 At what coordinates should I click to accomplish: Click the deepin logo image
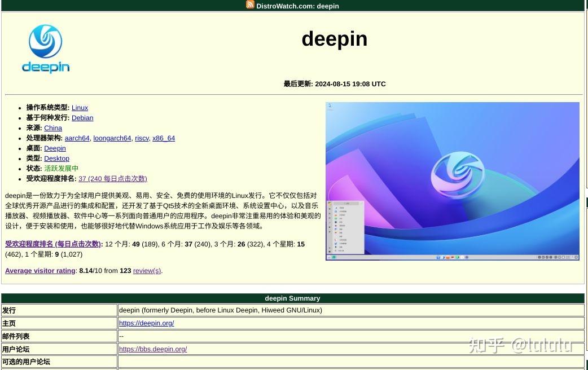[46, 49]
